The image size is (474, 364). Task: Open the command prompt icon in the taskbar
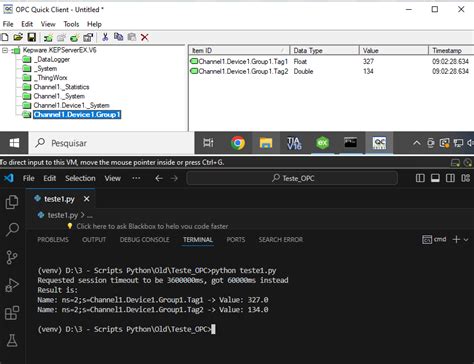click(351, 143)
